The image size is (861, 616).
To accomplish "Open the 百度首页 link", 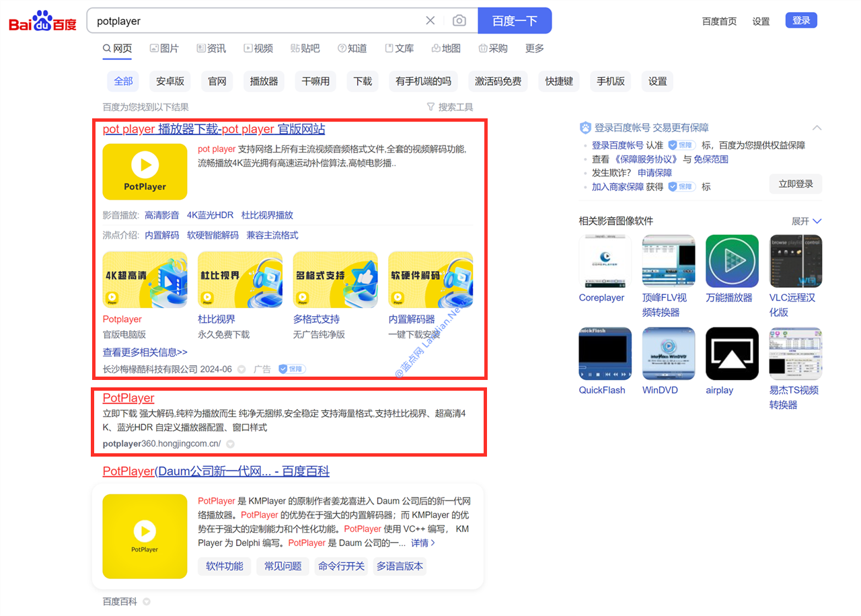I will (x=719, y=22).
